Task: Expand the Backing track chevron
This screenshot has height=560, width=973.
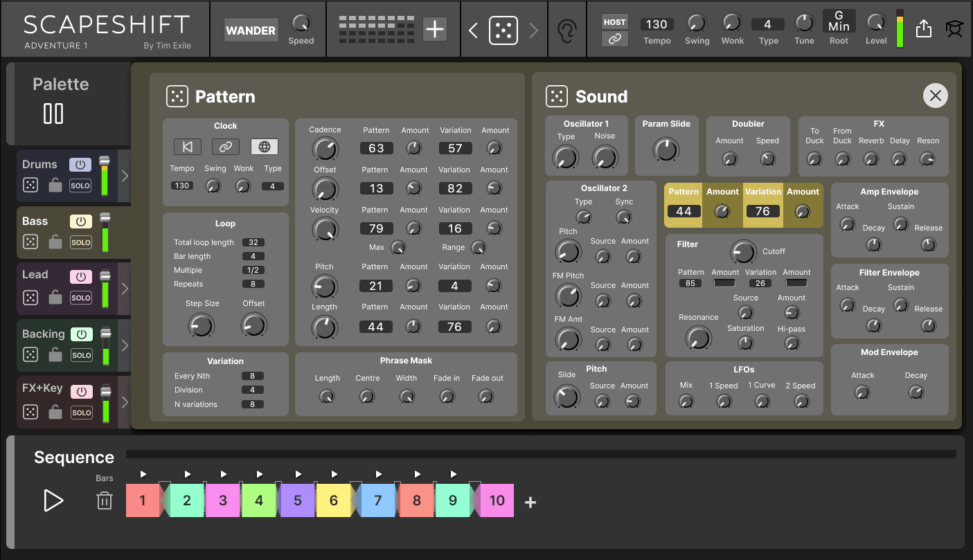Action: point(125,345)
